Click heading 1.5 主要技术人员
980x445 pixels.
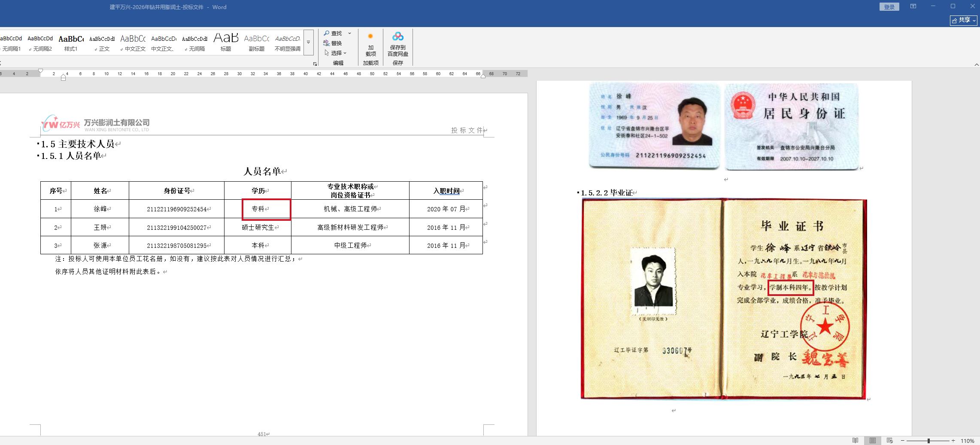click(78, 144)
